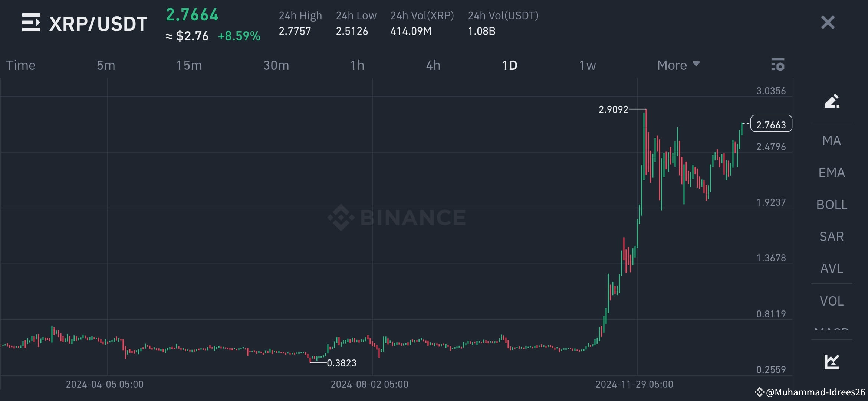Toggle the SAR indicator

[x=831, y=236]
